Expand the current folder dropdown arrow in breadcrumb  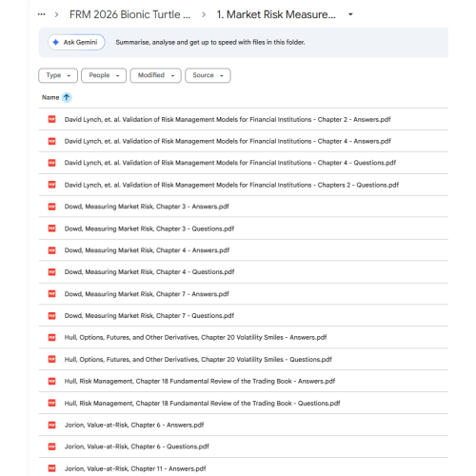click(x=350, y=14)
